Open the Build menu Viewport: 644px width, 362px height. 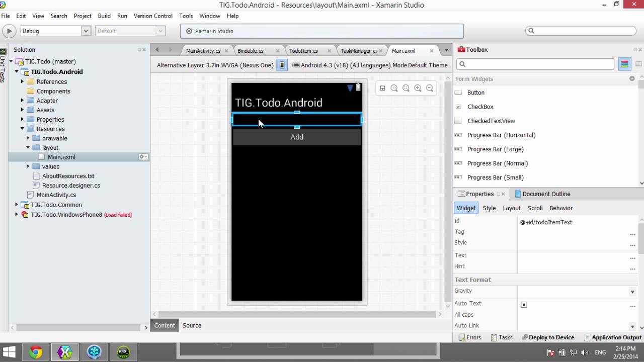coord(104,16)
